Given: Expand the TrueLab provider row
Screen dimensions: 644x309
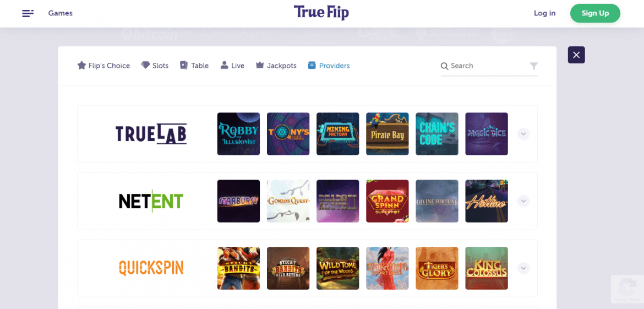Looking at the screenshot, I should coord(523,134).
